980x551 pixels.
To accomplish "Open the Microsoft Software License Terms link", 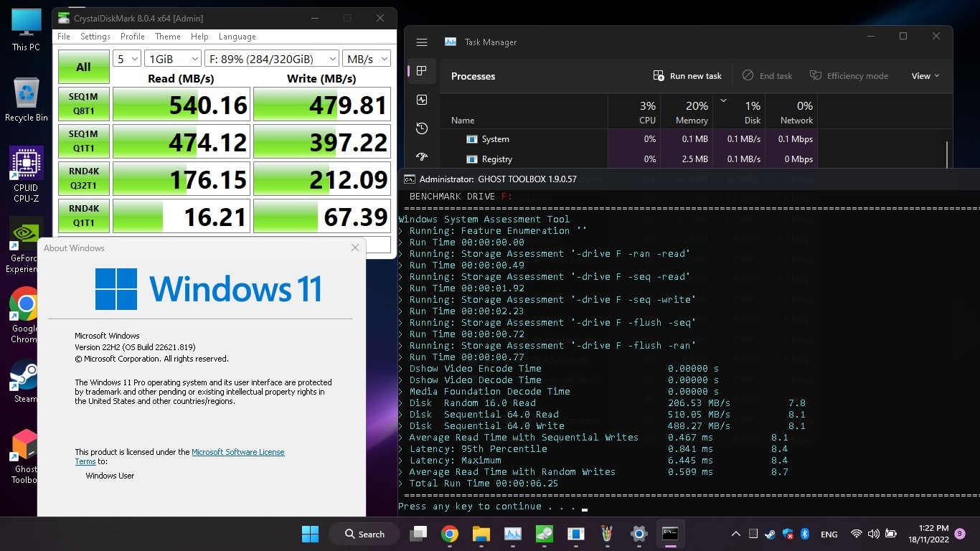I will 237,452.
